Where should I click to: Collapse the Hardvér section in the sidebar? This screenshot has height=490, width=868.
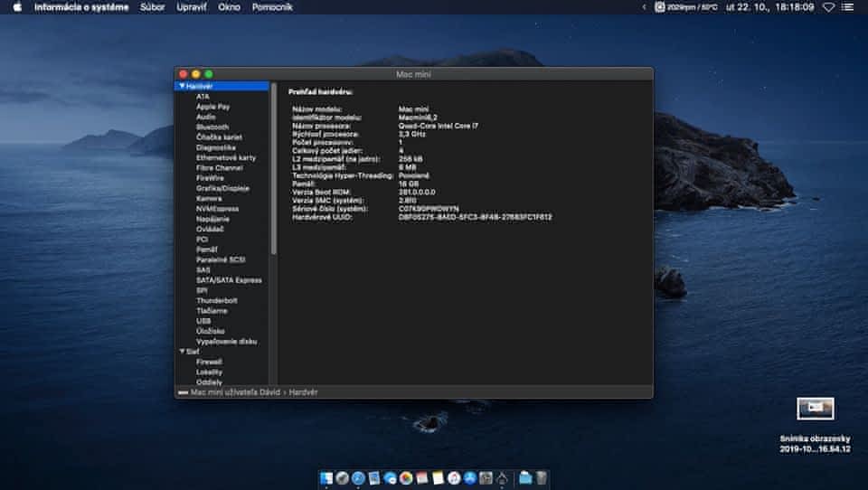coord(182,86)
